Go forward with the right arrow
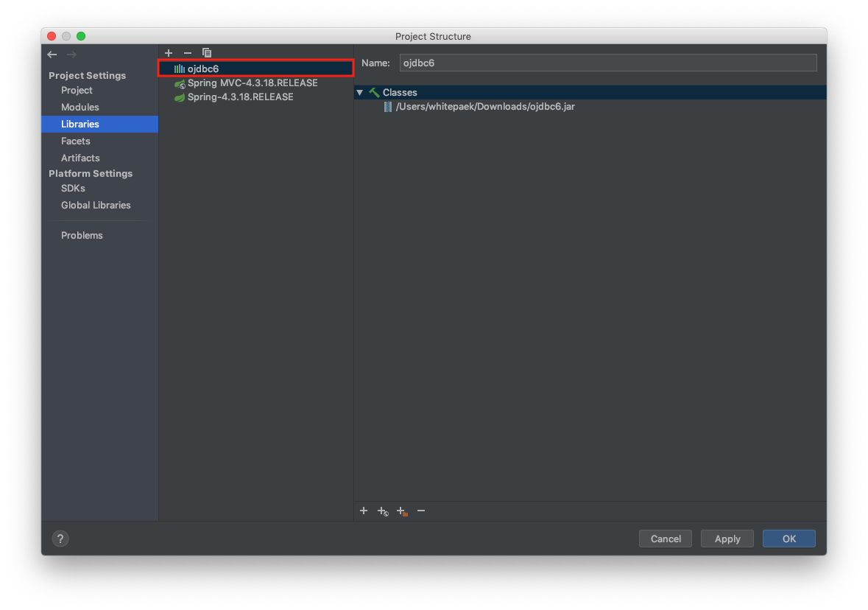This screenshot has width=868, height=610. coord(71,55)
